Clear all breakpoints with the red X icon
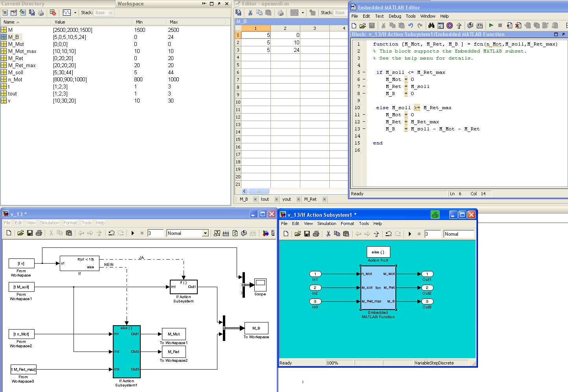 click(518, 26)
